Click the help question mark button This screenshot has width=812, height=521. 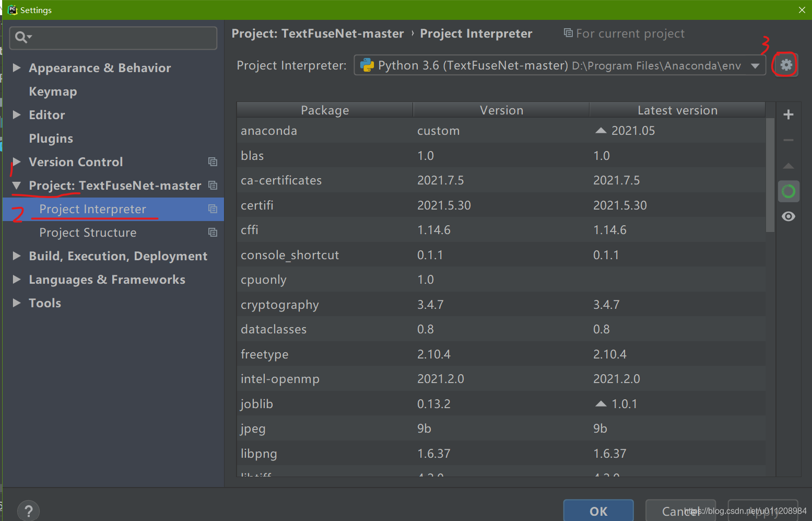click(x=29, y=511)
